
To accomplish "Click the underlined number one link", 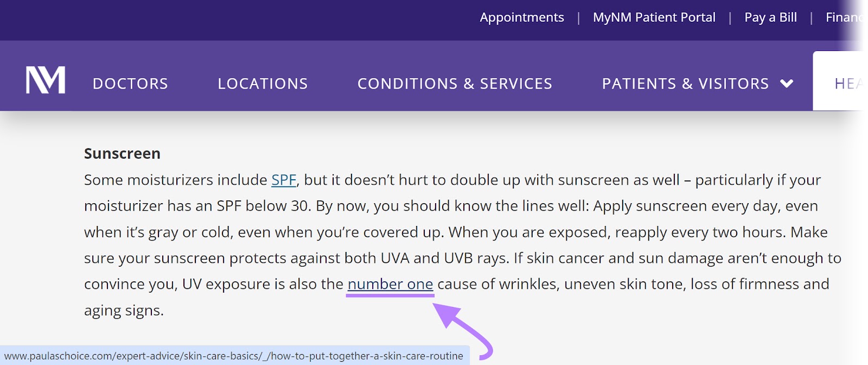I will coord(391,284).
